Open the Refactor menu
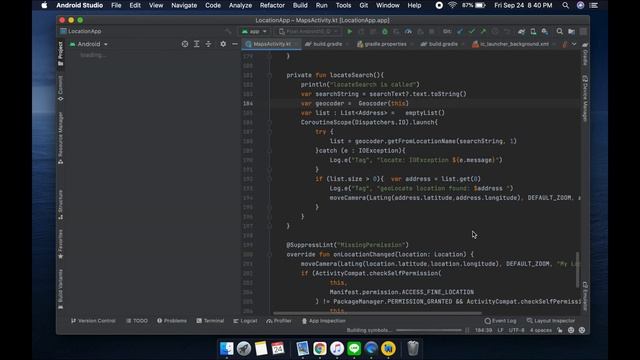This screenshot has height=360, width=640. tap(272, 5)
